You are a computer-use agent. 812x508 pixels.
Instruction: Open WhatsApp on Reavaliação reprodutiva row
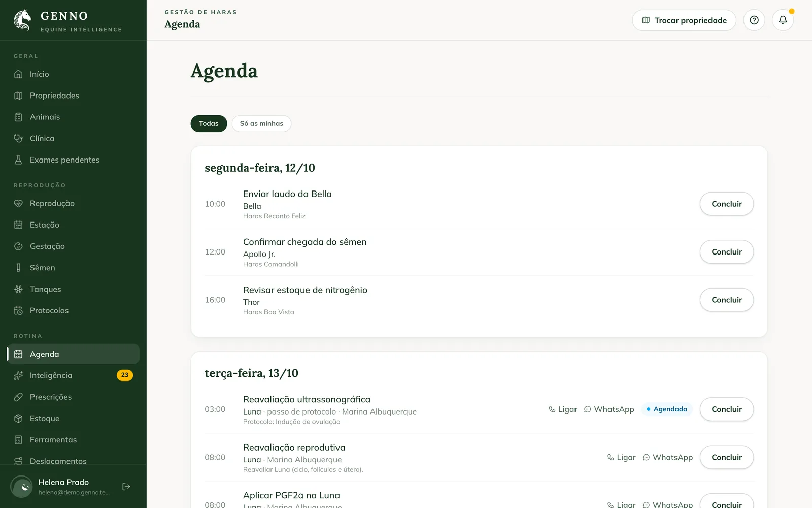667,457
